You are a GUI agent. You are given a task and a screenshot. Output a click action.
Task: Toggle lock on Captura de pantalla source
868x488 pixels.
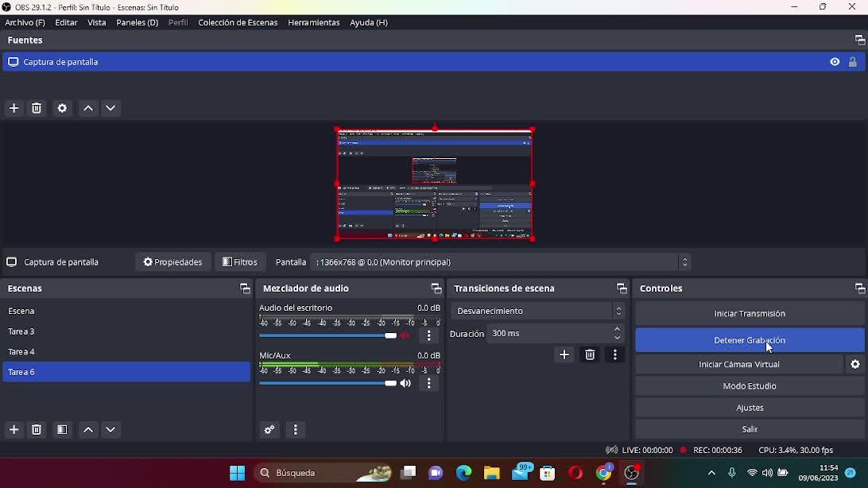pyautogui.click(x=852, y=62)
